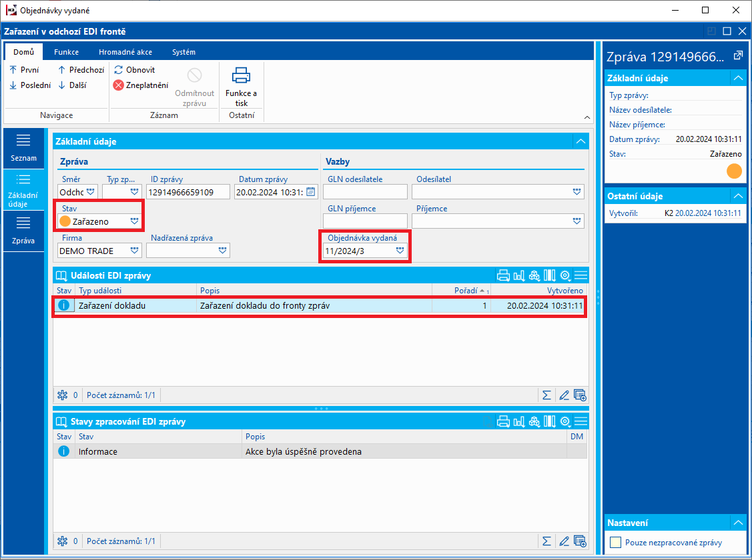This screenshot has width=752, height=560.
Task: Select the Informace status row
Action: (320, 451)
